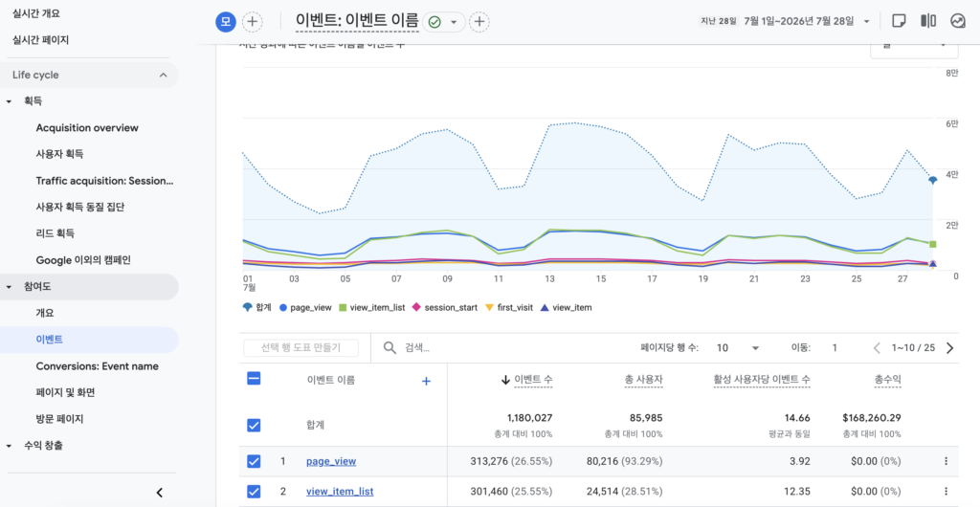The image size is (980, 507).
Task: Add dimension with plus beside 이벤트 이름
Action: coord(426,381)
